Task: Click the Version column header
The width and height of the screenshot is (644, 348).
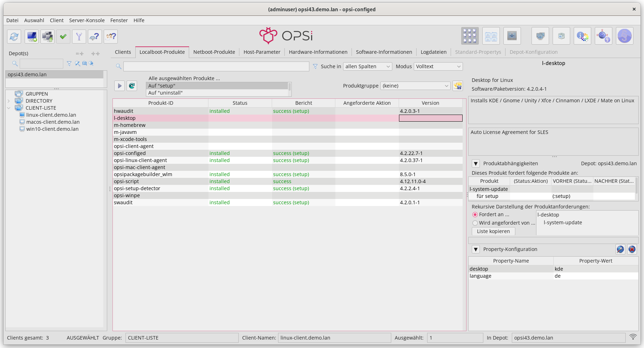Action: [x=431, y=103]
